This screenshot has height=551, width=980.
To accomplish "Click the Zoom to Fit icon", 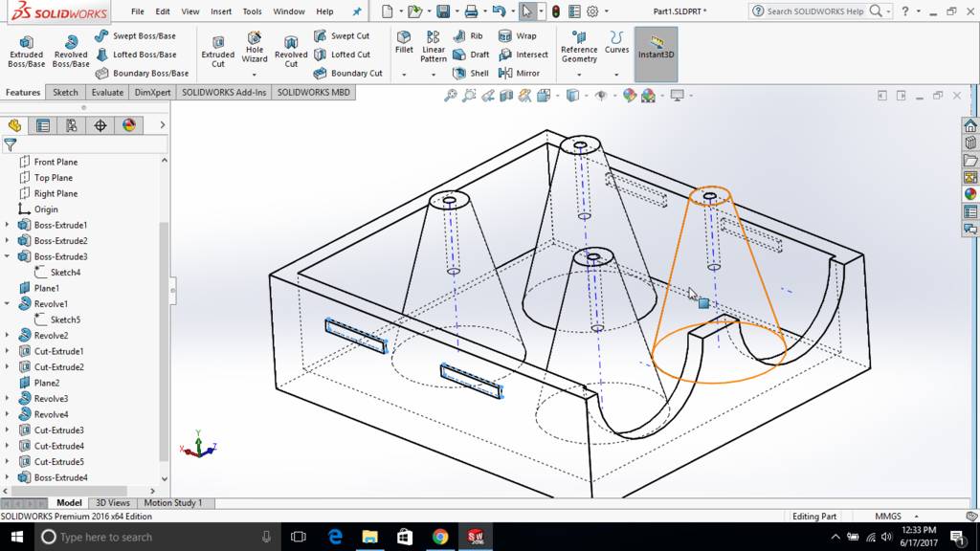I will (x=450, y=96).
